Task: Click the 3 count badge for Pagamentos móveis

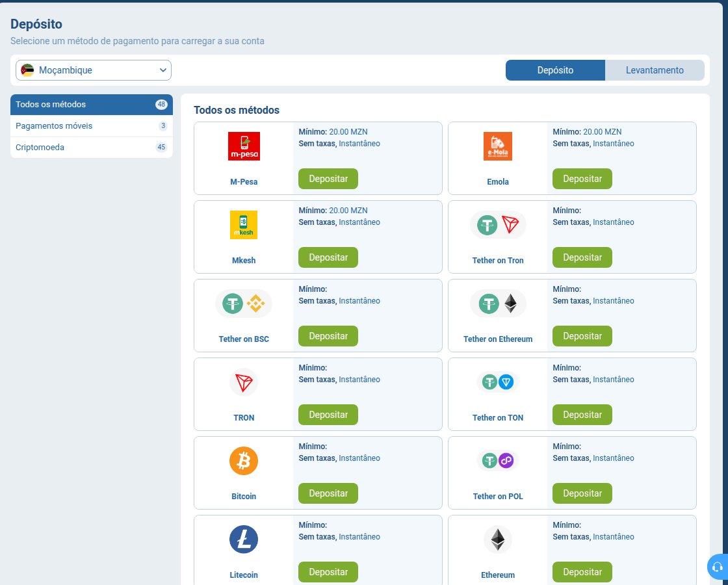Action: 163,126
